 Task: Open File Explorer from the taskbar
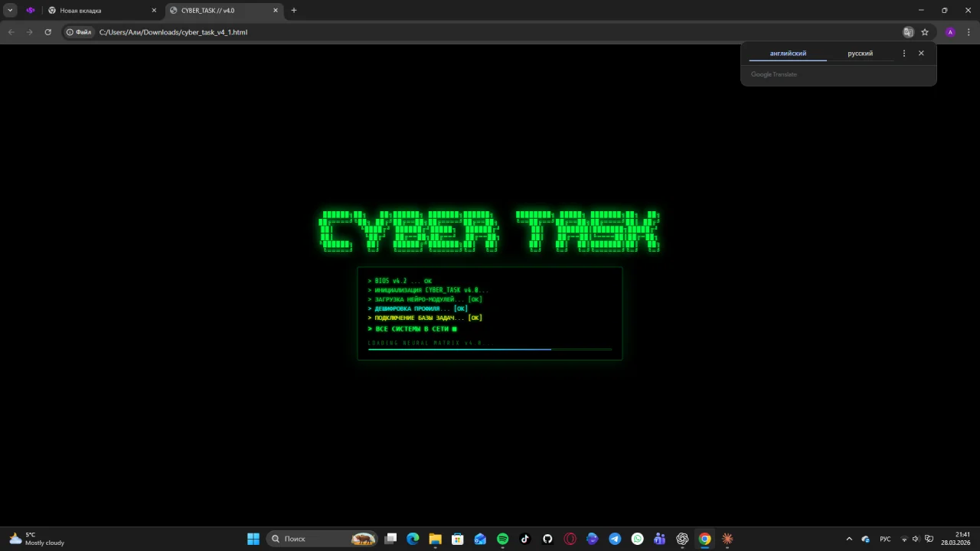435,539
